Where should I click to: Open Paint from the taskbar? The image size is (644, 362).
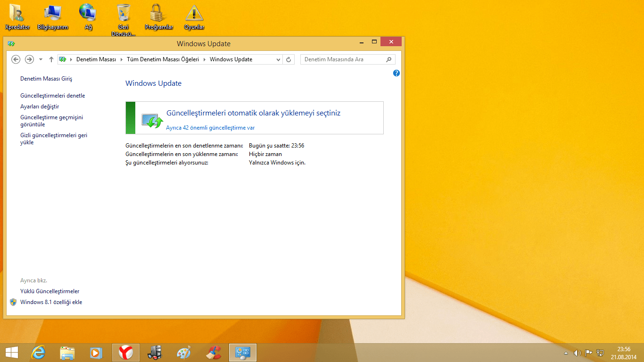click(184, 353)
